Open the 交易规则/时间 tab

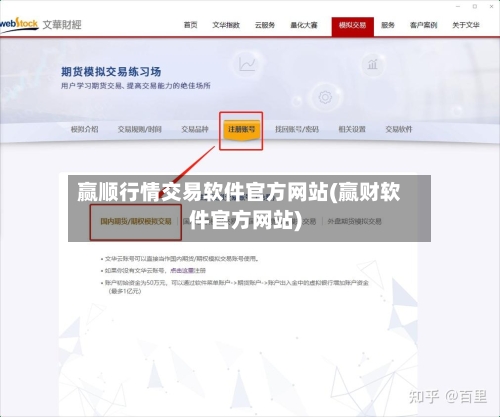click(139, 129)
